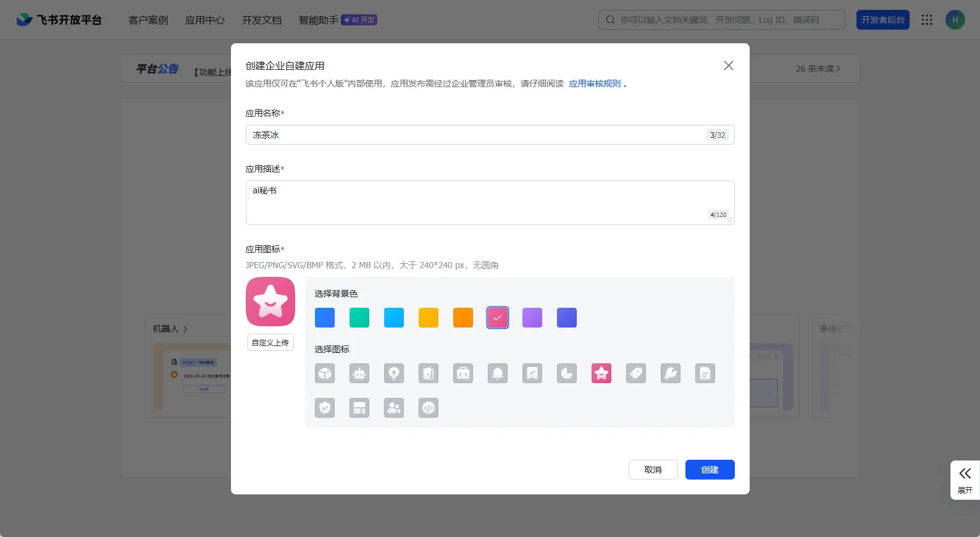The image size is (980, 537).
Task: Pick the wrench tool app icon
Action: click(x=671, y=373)
